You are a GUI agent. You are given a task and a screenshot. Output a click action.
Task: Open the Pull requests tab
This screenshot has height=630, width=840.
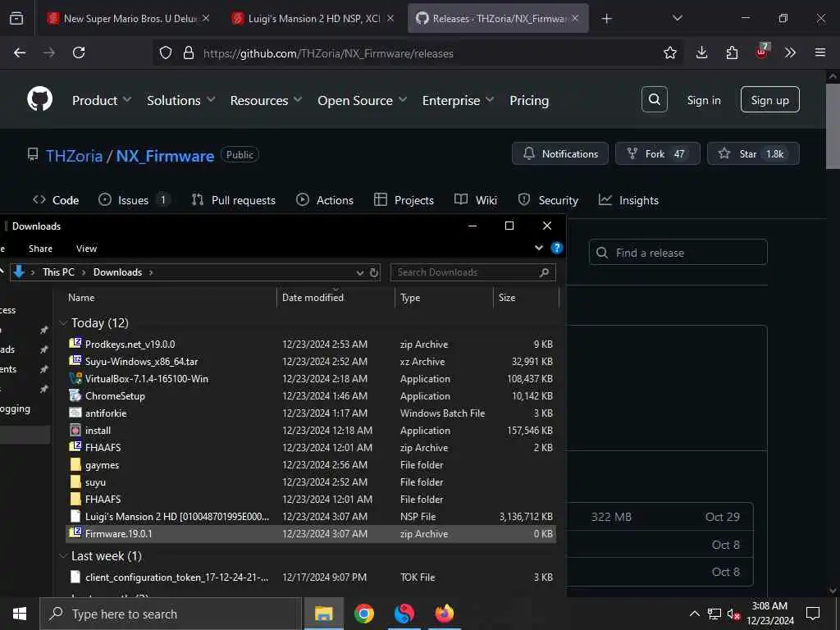(234, 200)
